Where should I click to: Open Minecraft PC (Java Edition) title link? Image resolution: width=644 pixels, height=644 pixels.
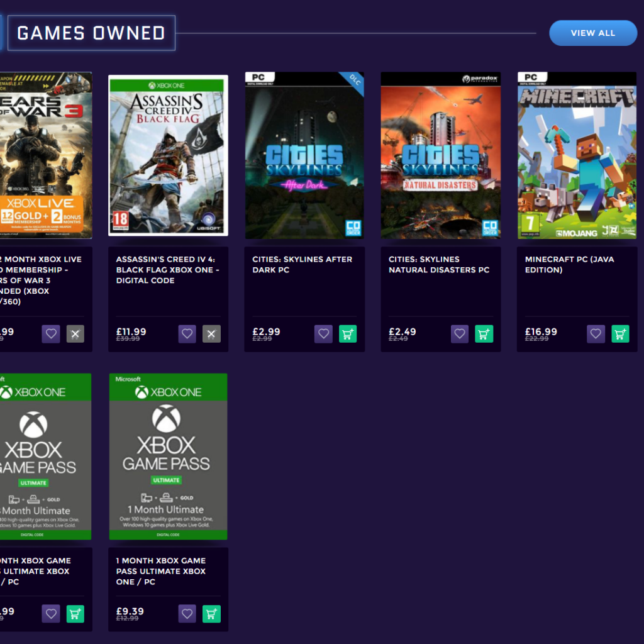point(569,265)
